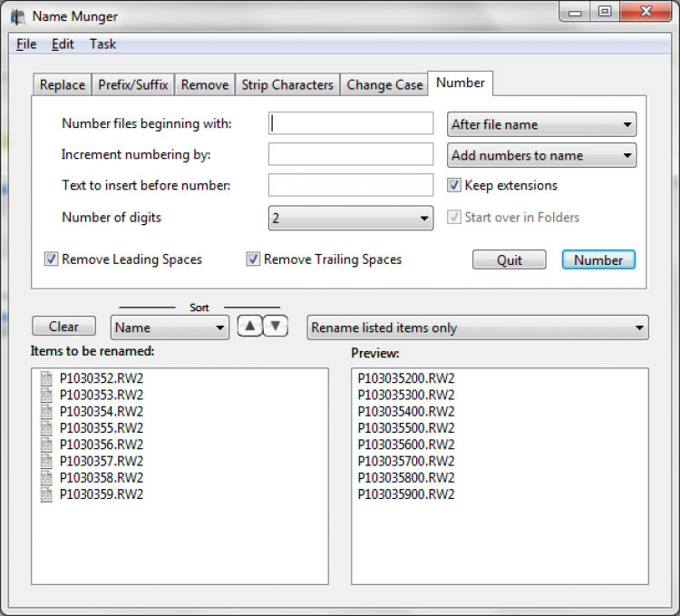The width and height of the screenshot is (680, 616).
Task: Click the Number button to apply numbering
Action: pos(598,259)
